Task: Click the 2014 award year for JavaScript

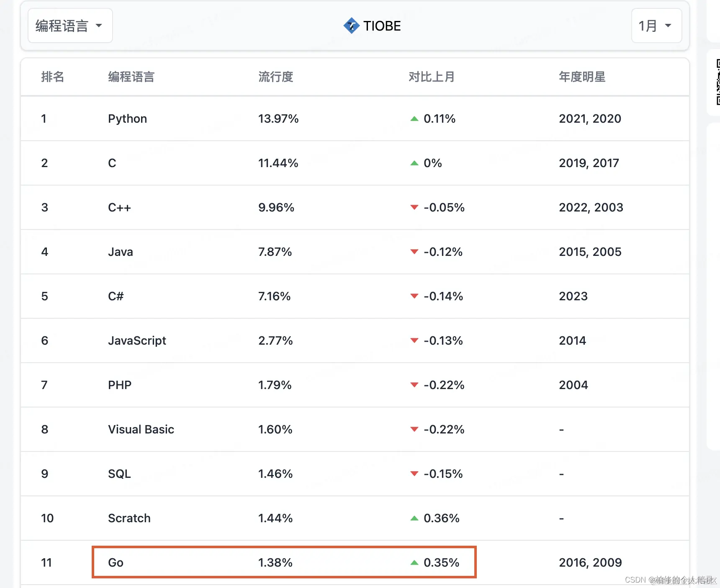Action: click(573, 340)
